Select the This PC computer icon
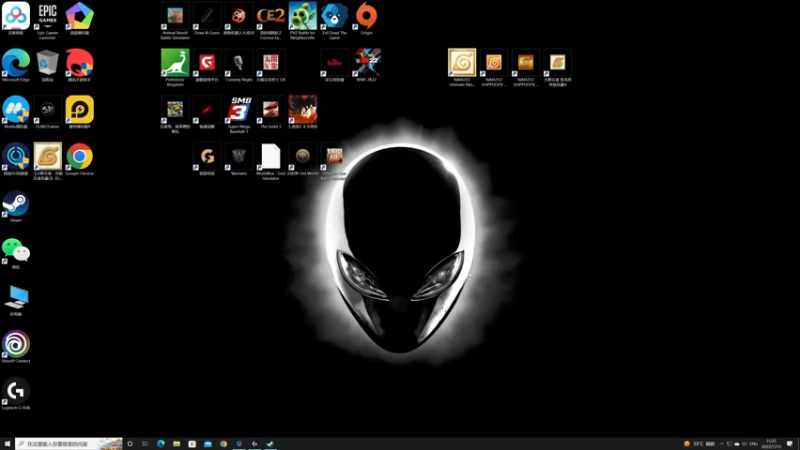This screenshot has width=800, height=450. 16,300
